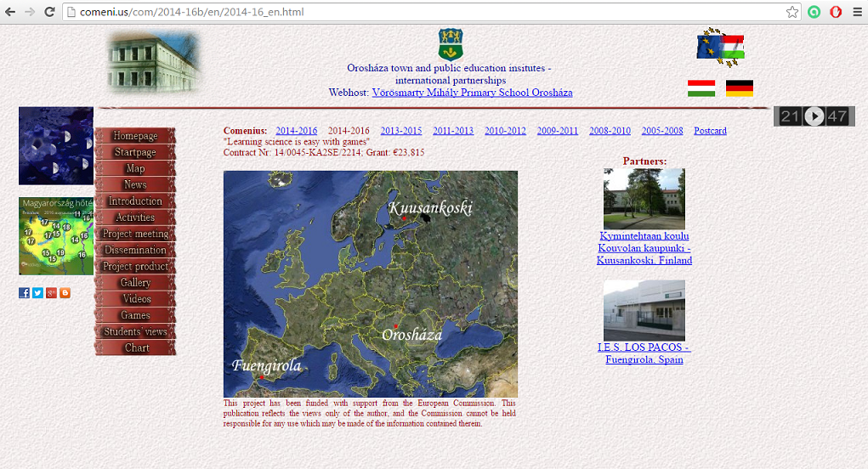Open Gallery in the side menu
868x469 pixels.
(x=136, y=283)
